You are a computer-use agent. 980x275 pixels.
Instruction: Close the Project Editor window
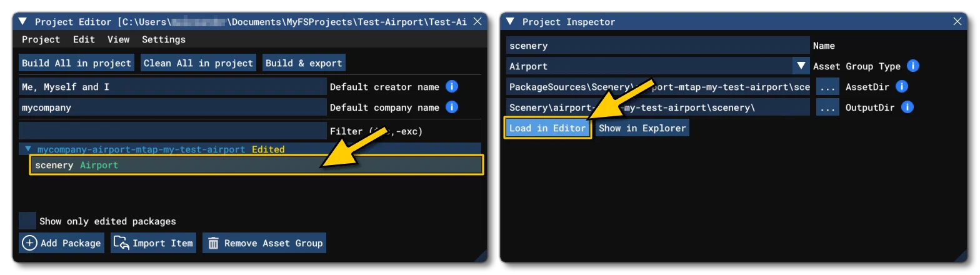pos(478,21)
